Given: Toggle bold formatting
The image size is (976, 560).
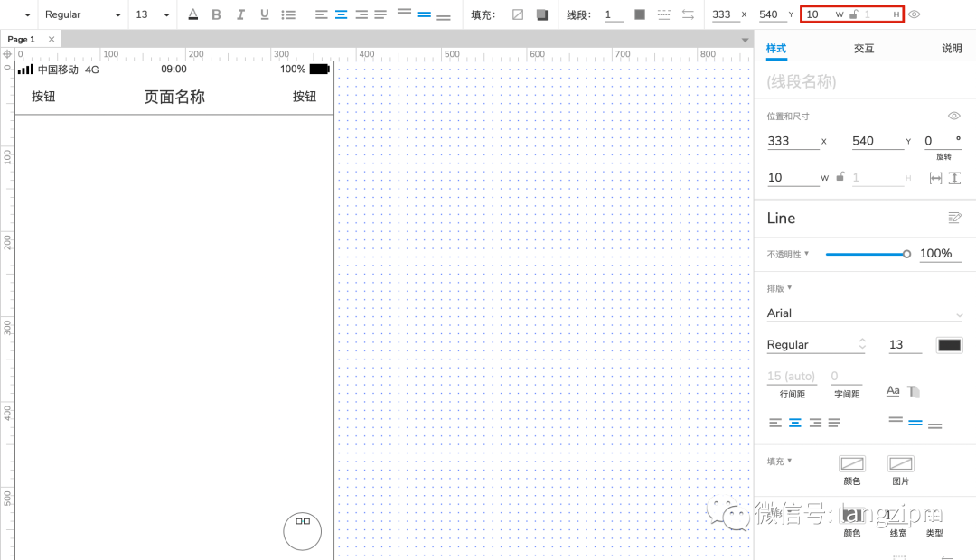Looking at the screenshot, I should (216, 14).
